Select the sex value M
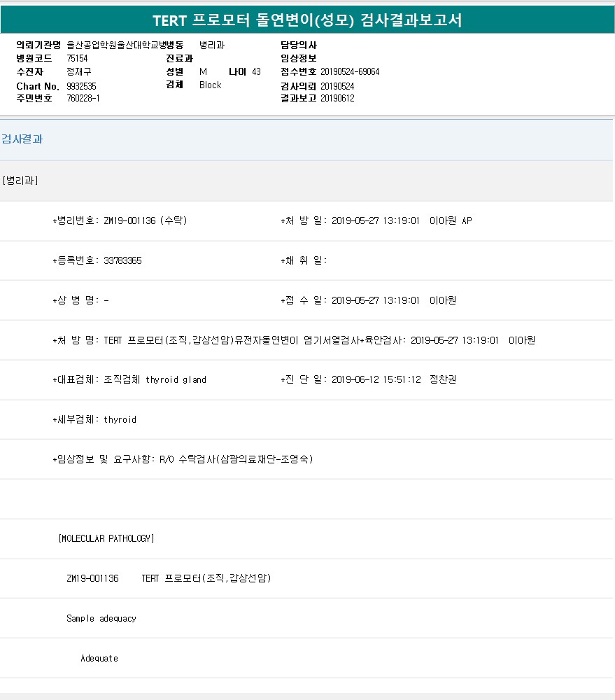Viewport: 615px width, 700px height. tap(203, 71)
